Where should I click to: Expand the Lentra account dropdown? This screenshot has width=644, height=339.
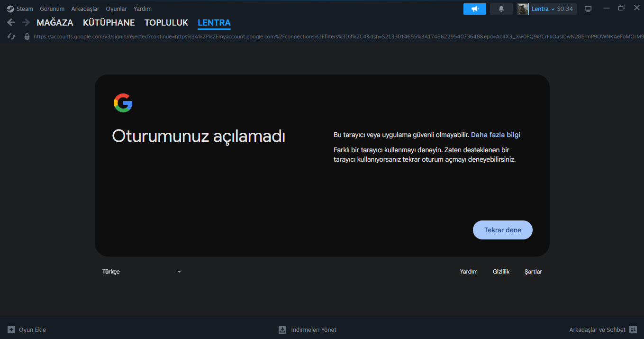tap(543, 9)
